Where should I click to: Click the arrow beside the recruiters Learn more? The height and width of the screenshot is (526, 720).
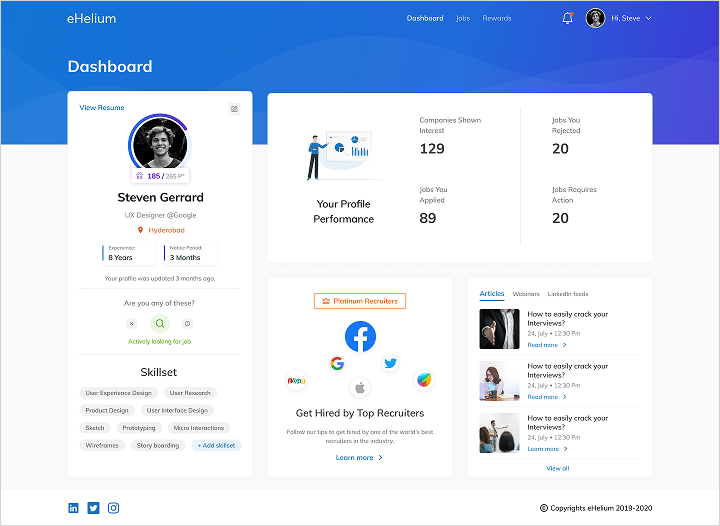pyautogui.click(x=380, y=458)
